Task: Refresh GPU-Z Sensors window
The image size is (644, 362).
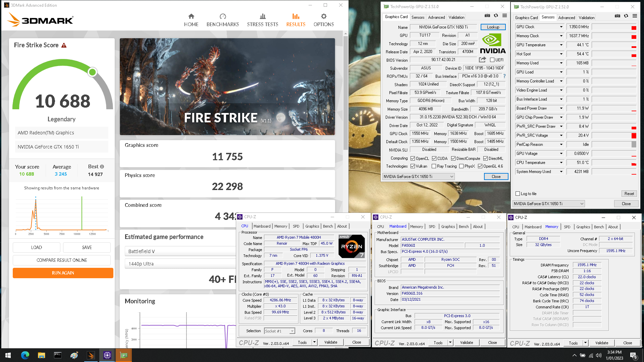Action: [626, 16]
